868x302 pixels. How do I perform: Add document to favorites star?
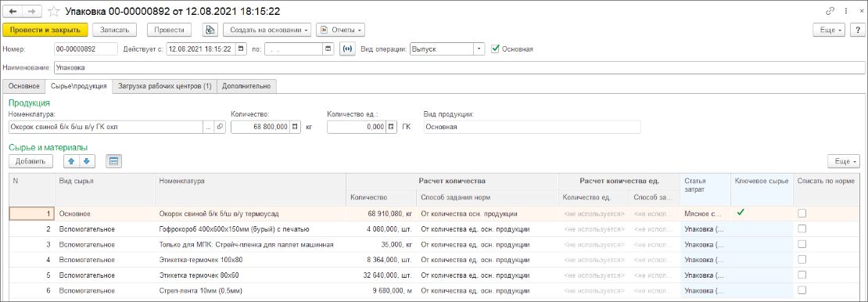[54, 10]
